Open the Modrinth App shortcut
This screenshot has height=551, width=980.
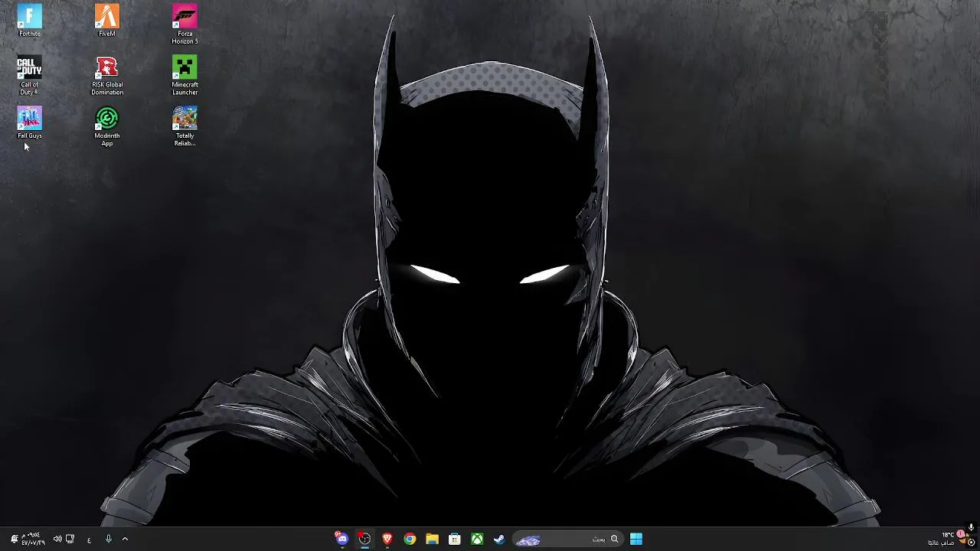[107, 126]
